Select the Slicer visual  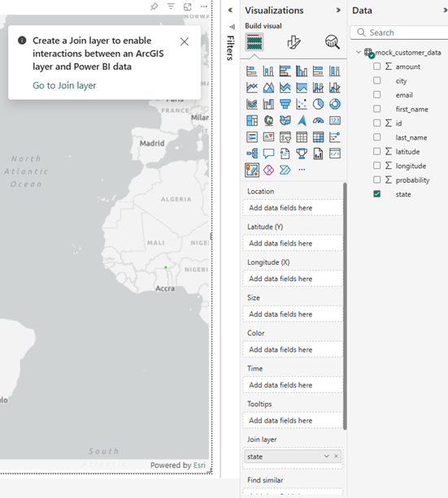(285, 137)
